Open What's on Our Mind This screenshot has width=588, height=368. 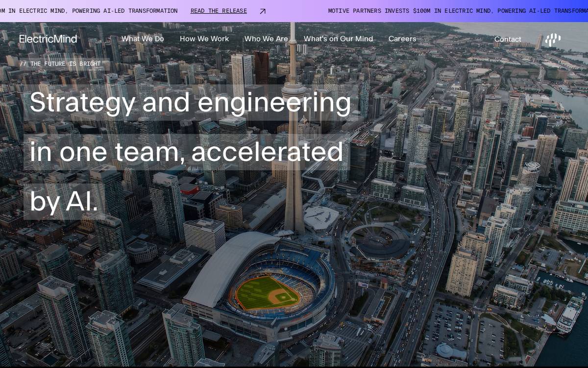tap(338, 39)
